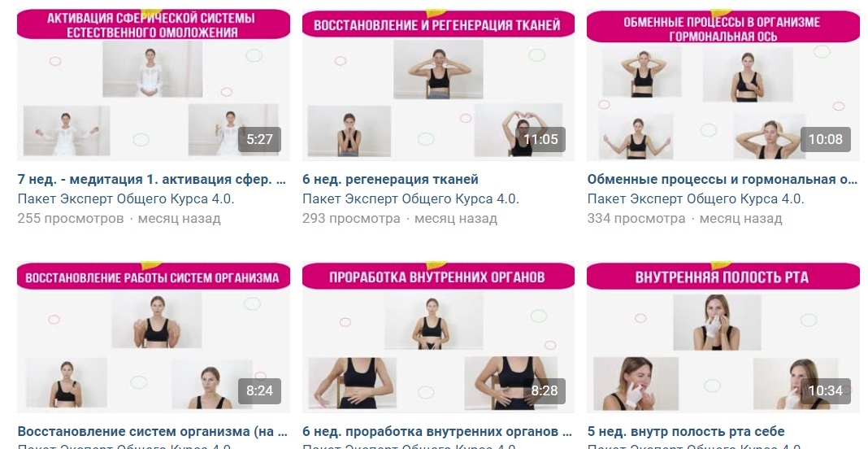Open channel 'Пакет Эксперт Общего Курса 4.0.' under регенерация тканей
Screen dimensions: 868x449
pos(410,198)
